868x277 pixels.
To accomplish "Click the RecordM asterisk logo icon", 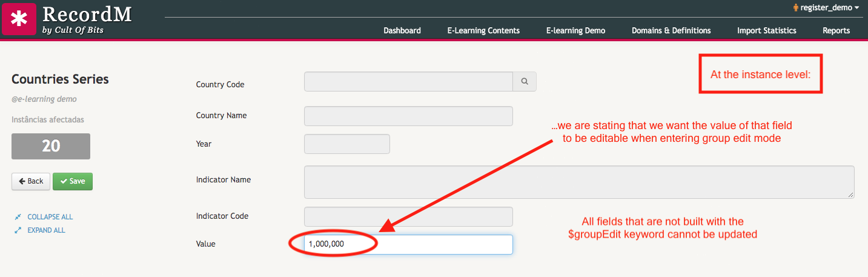I will pyautogui.click(x=19, y=19).
